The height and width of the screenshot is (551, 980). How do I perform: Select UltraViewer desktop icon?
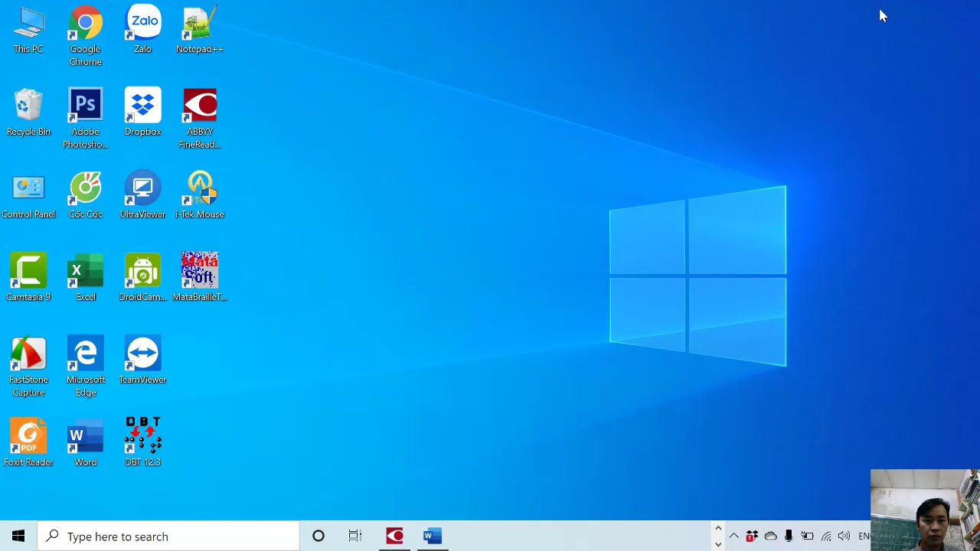[142, 196]
